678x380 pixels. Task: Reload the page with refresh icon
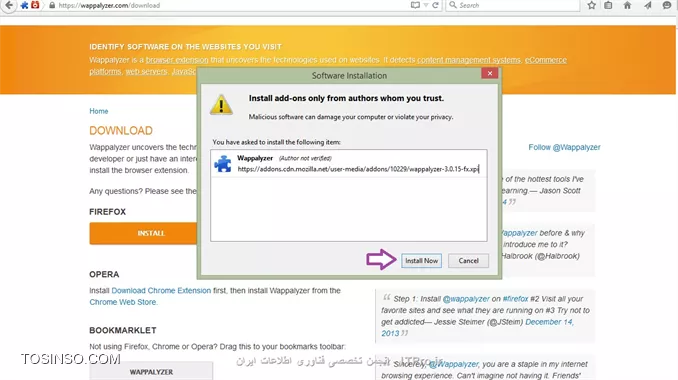click(435, 5)
